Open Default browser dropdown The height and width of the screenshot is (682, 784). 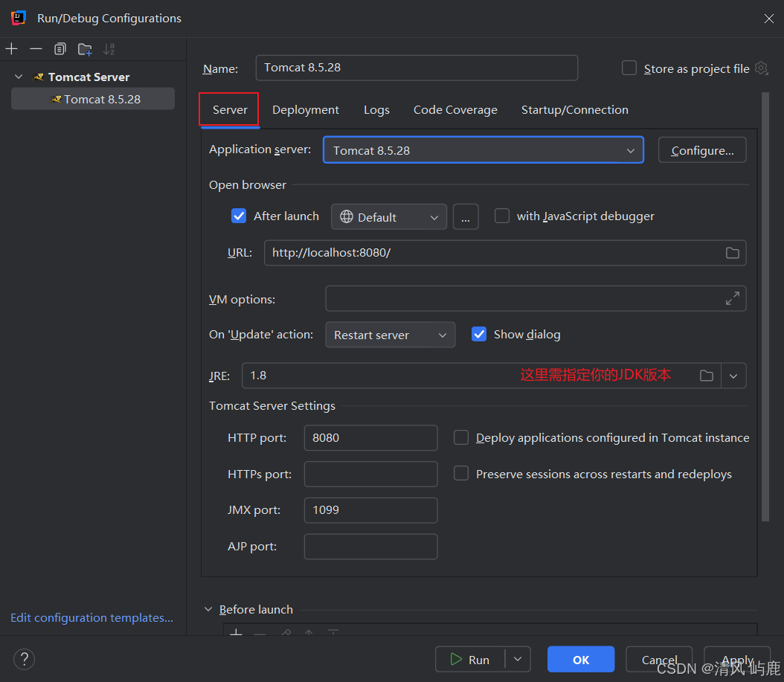point(389,216)
